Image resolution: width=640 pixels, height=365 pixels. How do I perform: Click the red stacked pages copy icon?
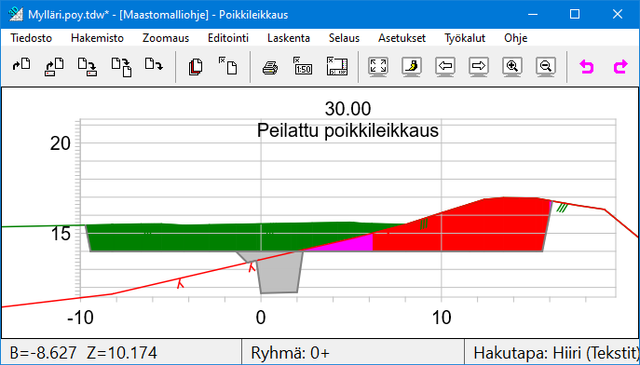[196, 67]
